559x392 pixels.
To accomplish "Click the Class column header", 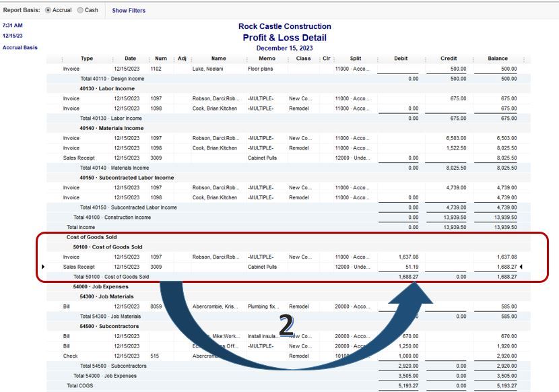I will click(303, 59).
